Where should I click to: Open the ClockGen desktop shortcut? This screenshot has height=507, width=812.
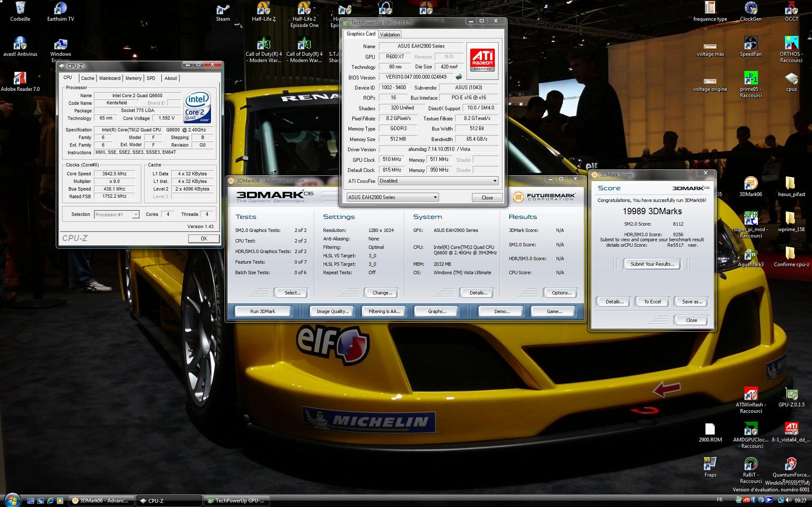(x=751, y=9)
